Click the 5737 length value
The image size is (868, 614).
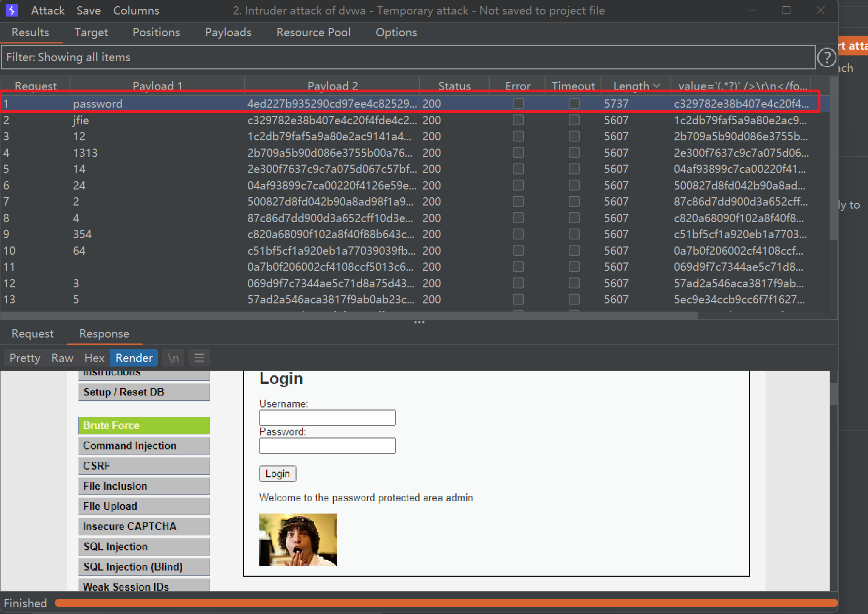click(616, 104)
